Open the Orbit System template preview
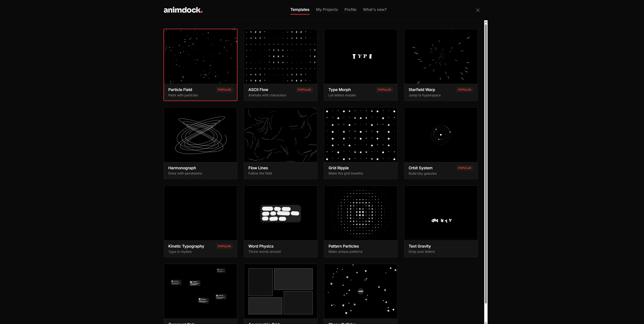Image resolution: width=644 pixels, height=324 pixels. (441, 135)
